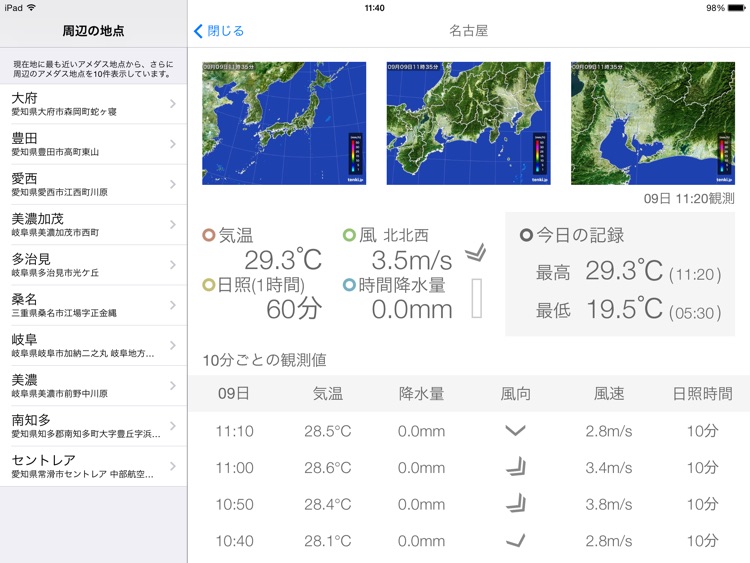Open the 桑名 station entry

(x=93, y=305)
